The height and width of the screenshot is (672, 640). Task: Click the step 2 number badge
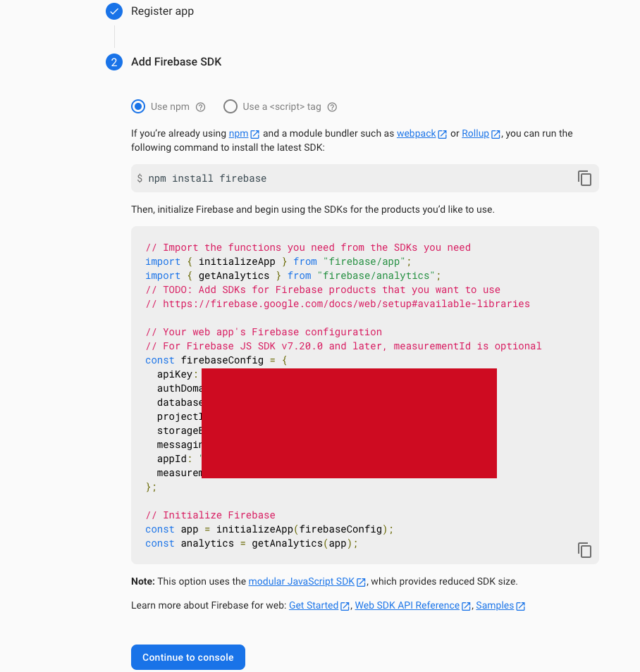(x=114, y=62)
